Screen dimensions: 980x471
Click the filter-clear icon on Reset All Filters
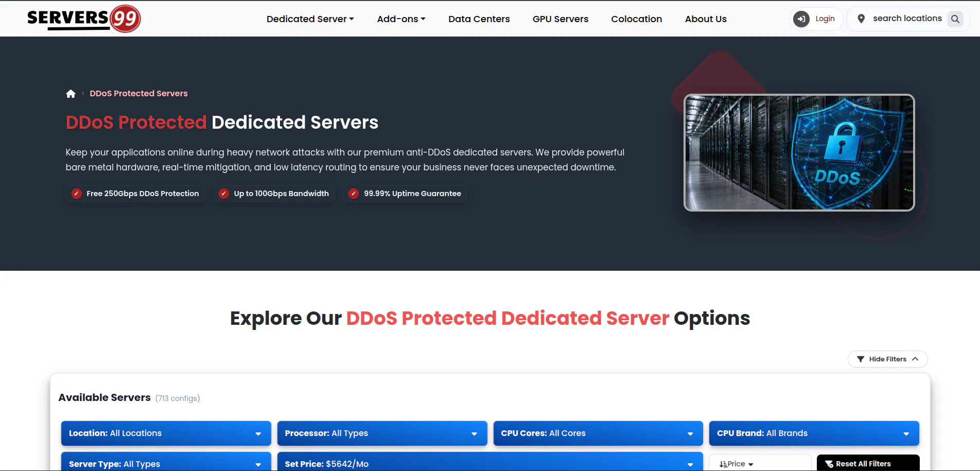point(829,464)
